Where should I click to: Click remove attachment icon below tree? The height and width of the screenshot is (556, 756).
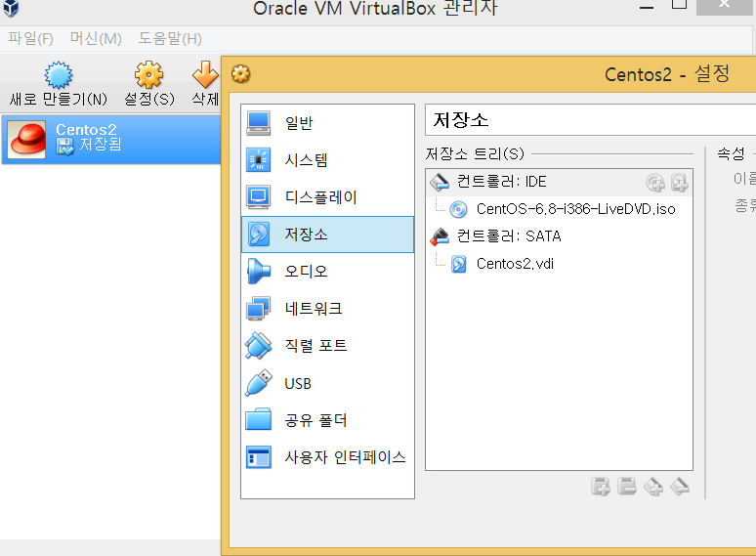pos(680,486)
